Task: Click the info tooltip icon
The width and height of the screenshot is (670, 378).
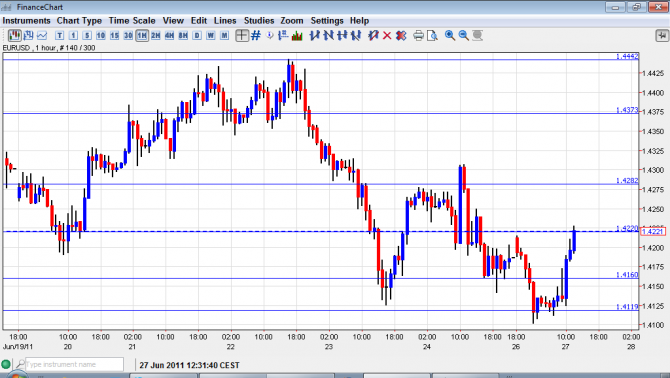Action: (x=270, y=35)
